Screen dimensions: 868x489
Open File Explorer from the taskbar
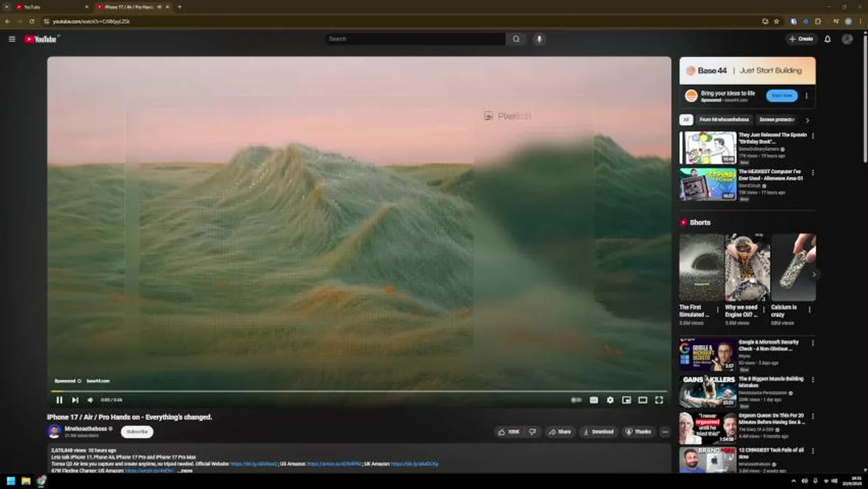tap(26, 481)
